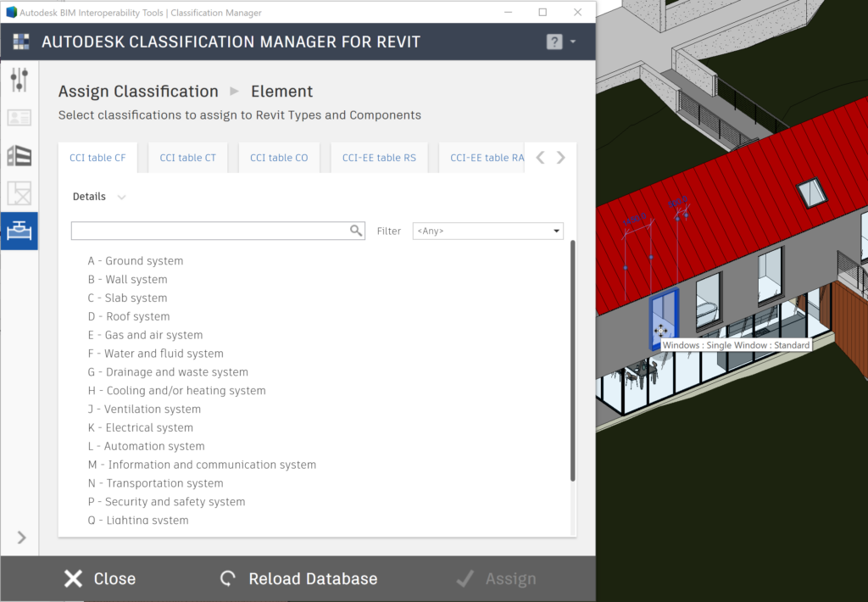Select M - Information and communication system
This screenshot has width=868, height=602.
(202, 465)
